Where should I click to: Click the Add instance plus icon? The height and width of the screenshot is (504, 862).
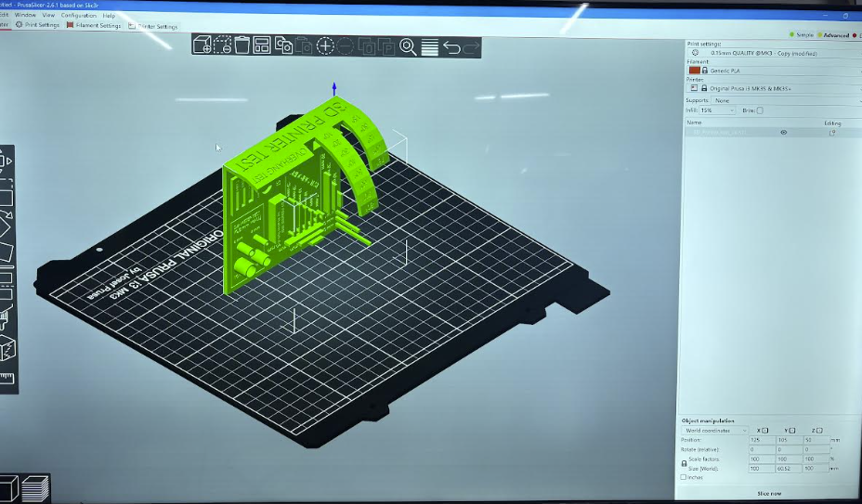[x=325, y=46]
